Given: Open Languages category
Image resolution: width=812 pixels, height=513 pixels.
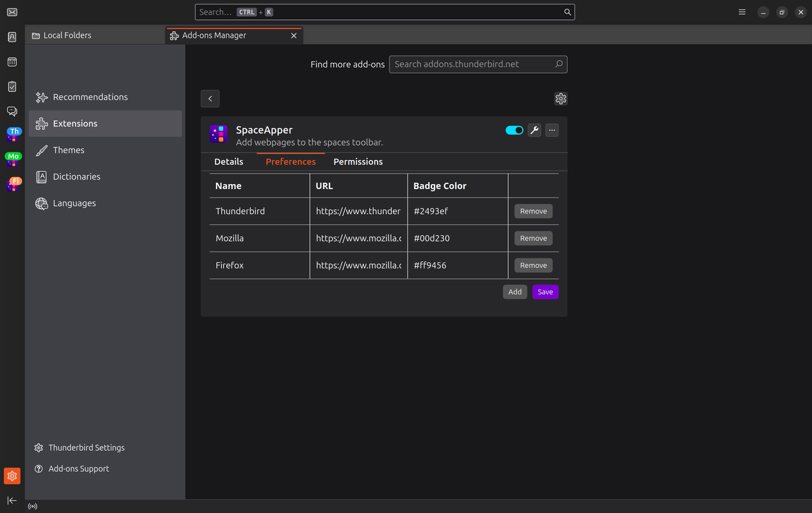Looking at the screenshot, I should pos(106,203).
